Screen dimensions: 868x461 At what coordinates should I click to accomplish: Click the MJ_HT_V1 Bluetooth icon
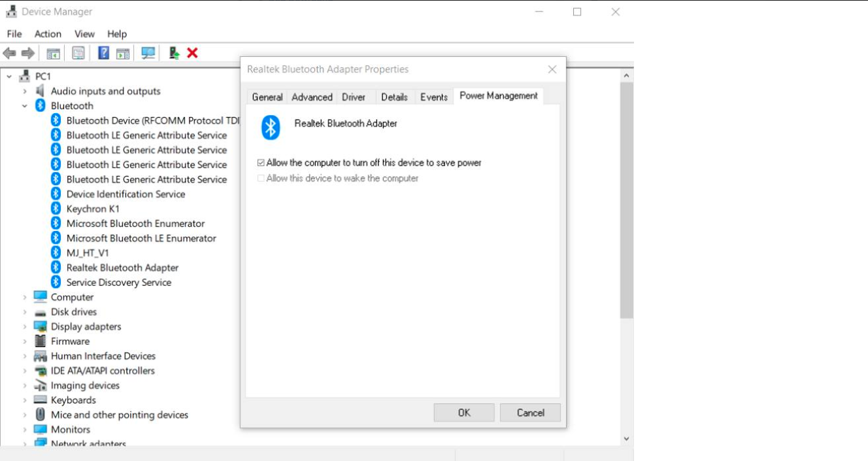pos(56,252)
